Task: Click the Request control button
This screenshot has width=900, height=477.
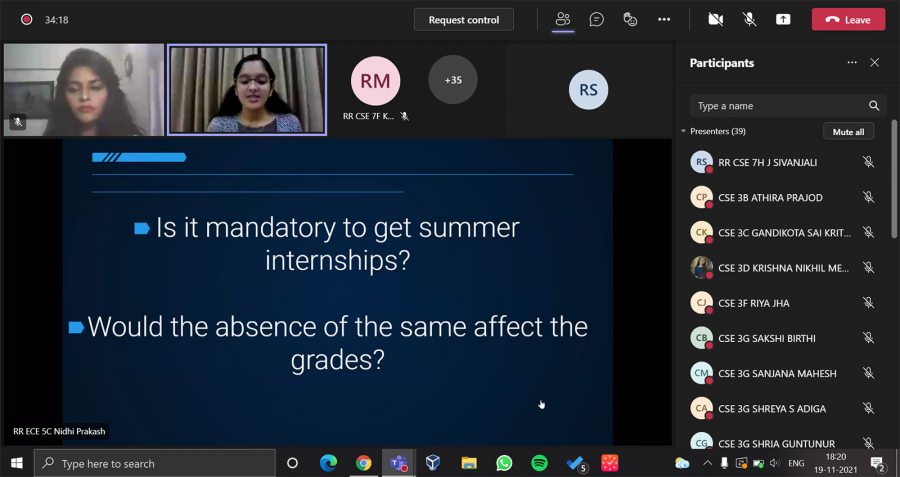Action: coord(464,19)
